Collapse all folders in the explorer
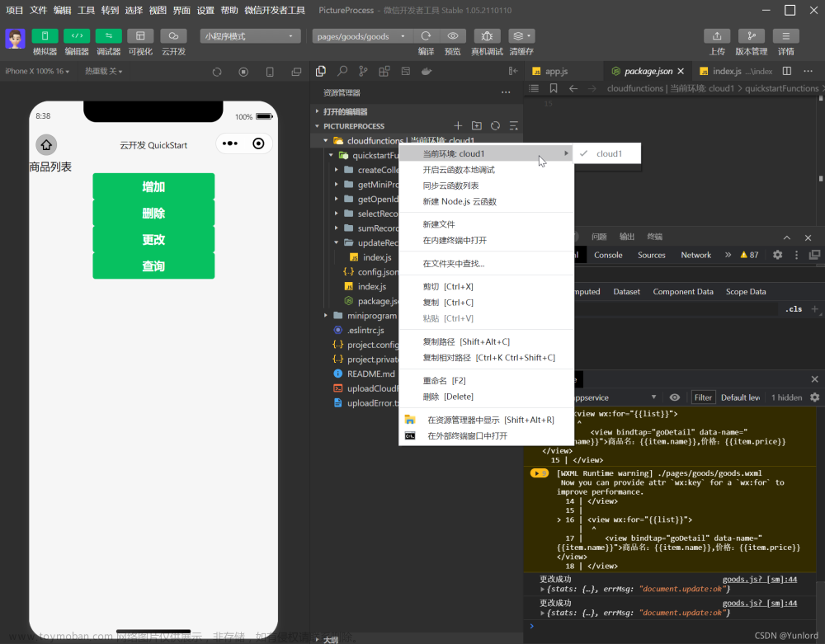The image size is (825, 644). 513,125
